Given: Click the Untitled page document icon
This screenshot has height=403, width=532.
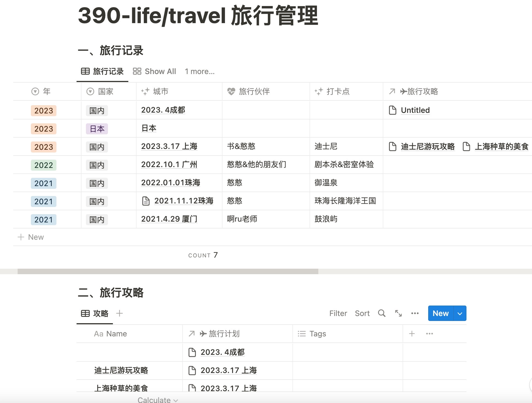Looking at the screenshot, I should click(392, 110).
